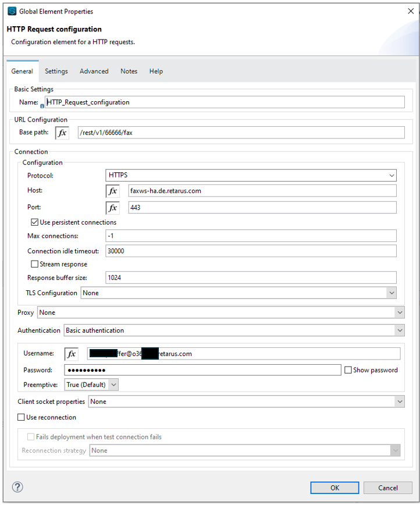Click into the Connection idle timeout field

click(x=251, y=251)
